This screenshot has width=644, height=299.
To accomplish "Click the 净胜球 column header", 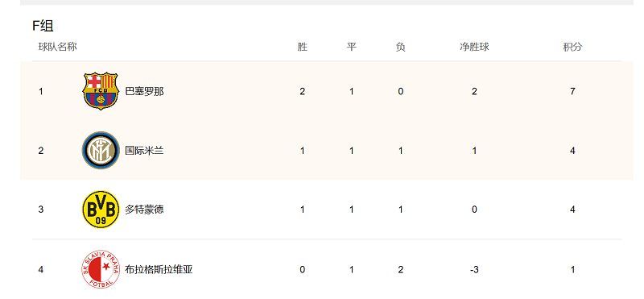I will point(474,47).
